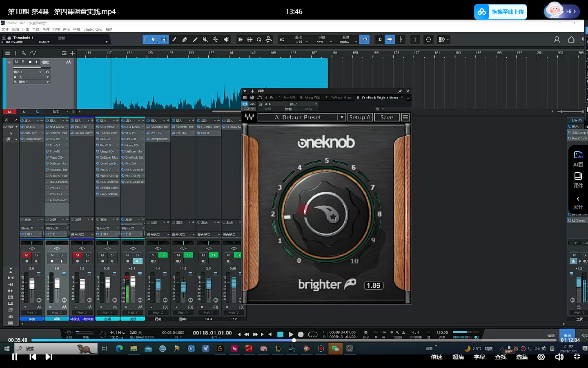Click 倍速 playback speed option
Screen dimensions: 588x368
pos(437,357)
